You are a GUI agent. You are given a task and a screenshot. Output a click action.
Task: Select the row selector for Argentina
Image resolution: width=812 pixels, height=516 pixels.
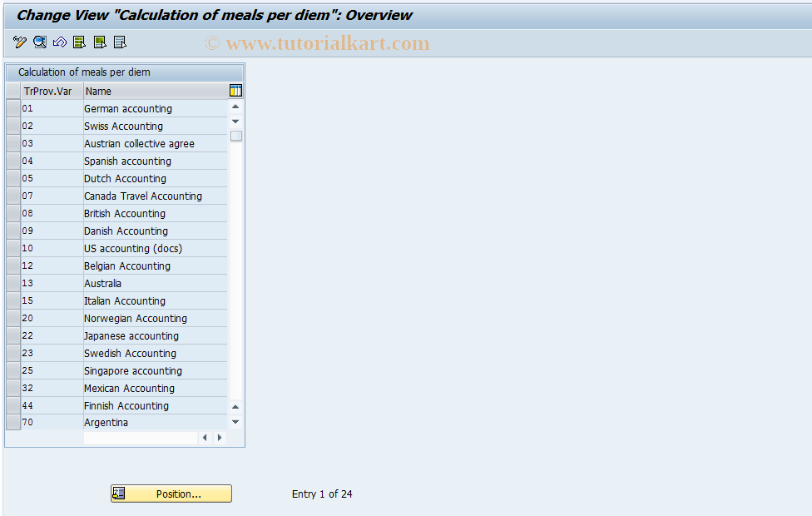pyautogui.click(x=13, y=422)
